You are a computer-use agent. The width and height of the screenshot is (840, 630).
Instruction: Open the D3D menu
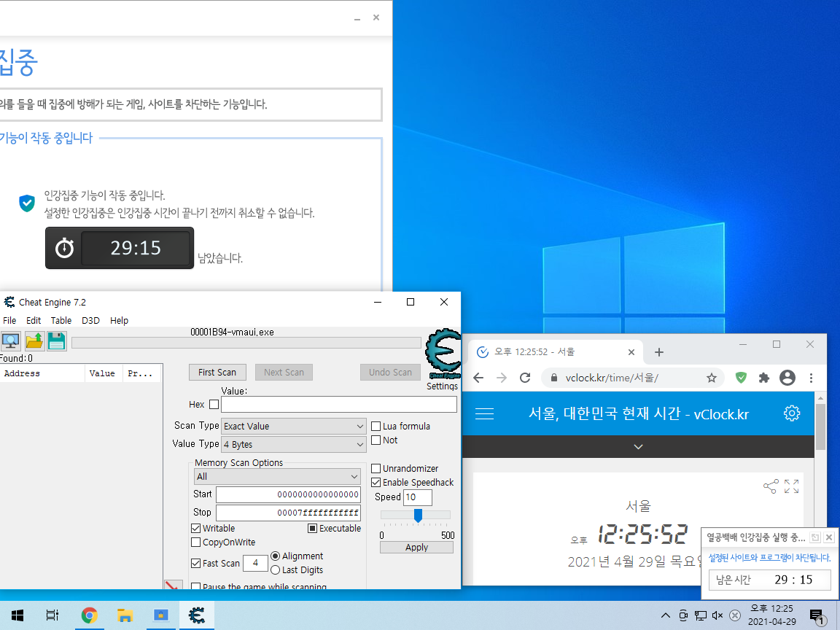tap(90, 320)
